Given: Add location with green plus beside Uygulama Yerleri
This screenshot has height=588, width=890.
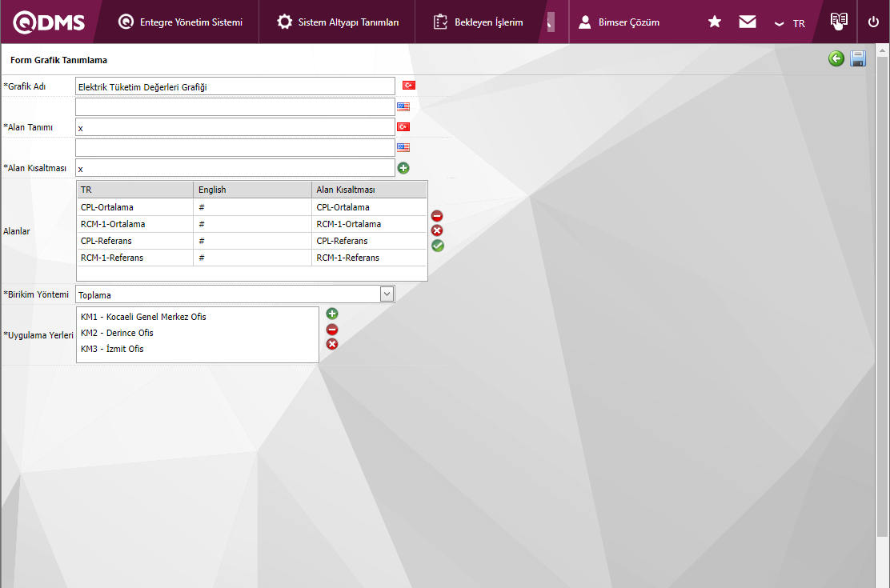Looking at the screenshot, I should point(332,314).
